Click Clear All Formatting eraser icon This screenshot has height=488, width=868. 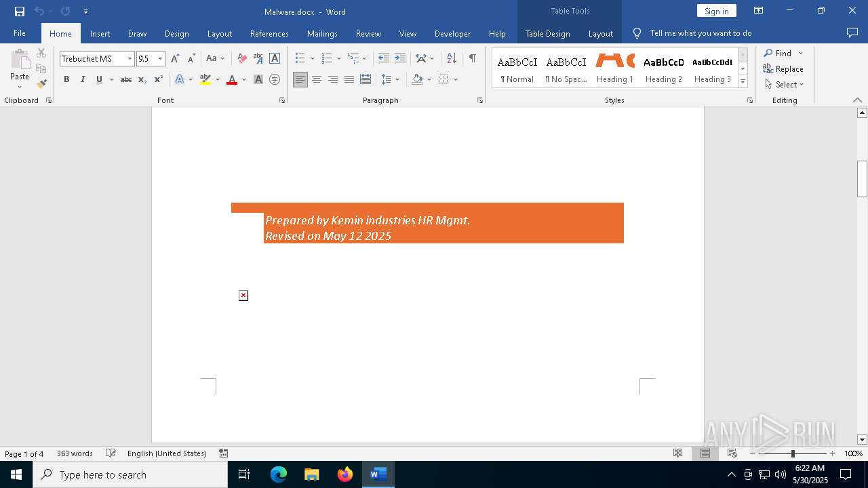click(x=242, y=59)
